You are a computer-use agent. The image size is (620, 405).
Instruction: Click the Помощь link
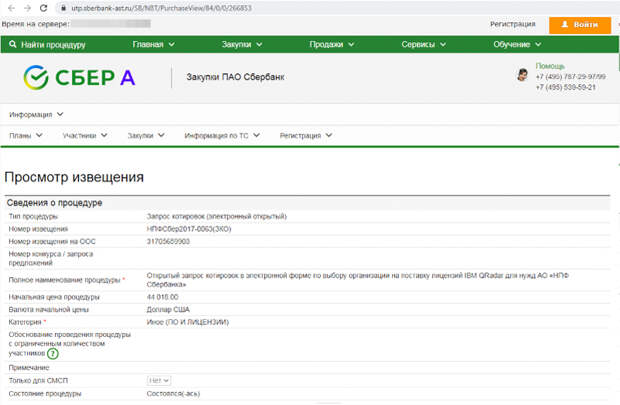point(550,66)
